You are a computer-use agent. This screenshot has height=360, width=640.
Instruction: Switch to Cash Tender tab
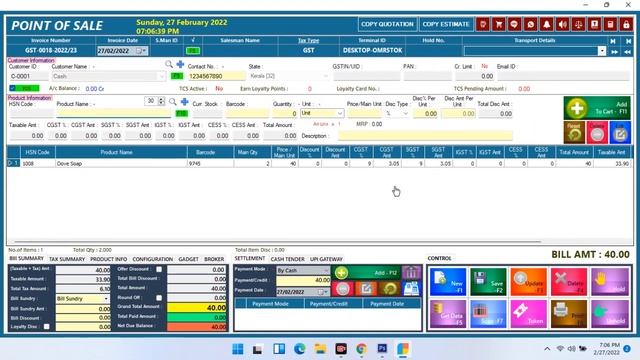(x=288, y=259)
